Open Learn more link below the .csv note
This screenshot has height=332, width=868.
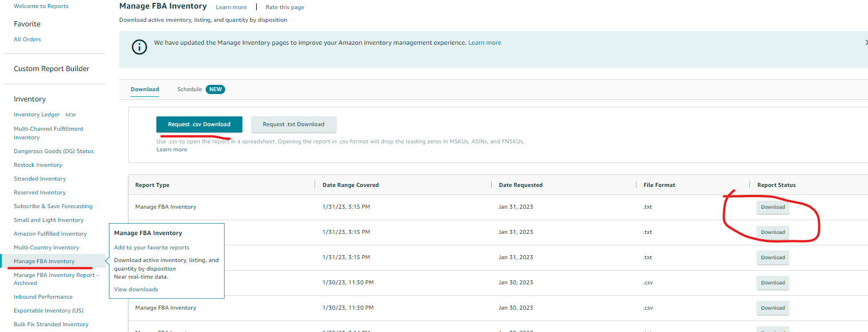point(172,150)
